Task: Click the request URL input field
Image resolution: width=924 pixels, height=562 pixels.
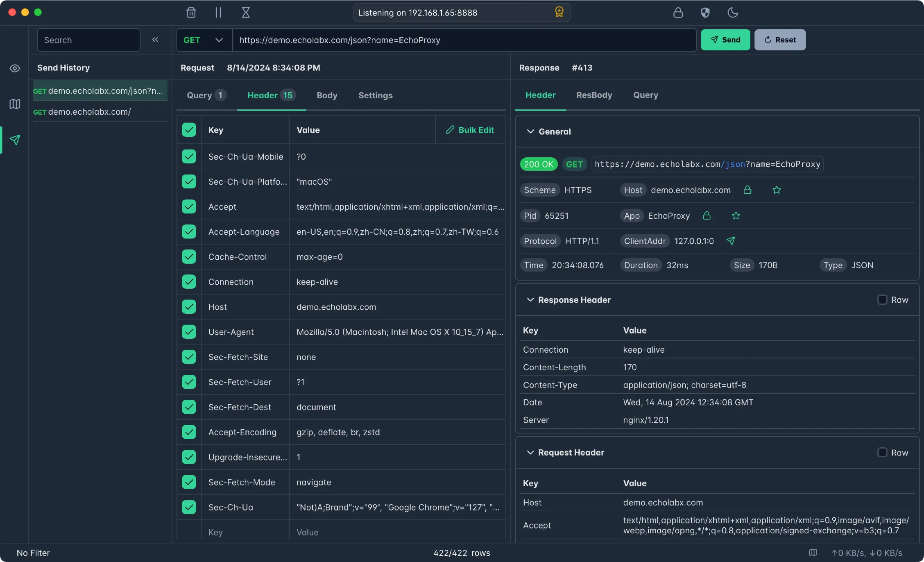Action: point(464,40)
